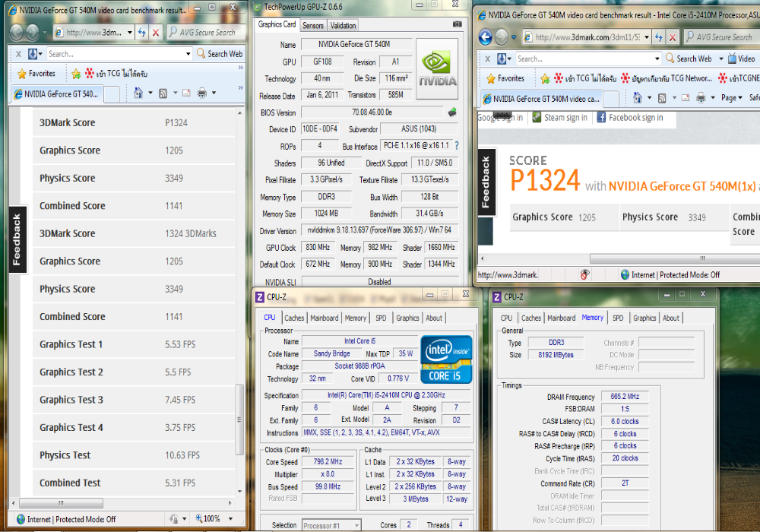Image resolution: width=760 pixels, height=532 pixels.
Task: Click the P1324 score text in right browser
Action: pyautogui.click(x=545, y=180)
